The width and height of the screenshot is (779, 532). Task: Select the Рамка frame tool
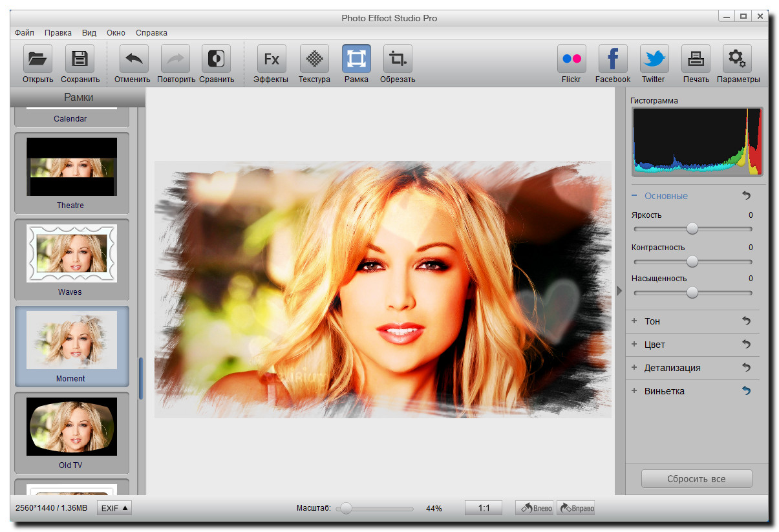[356, 59]
